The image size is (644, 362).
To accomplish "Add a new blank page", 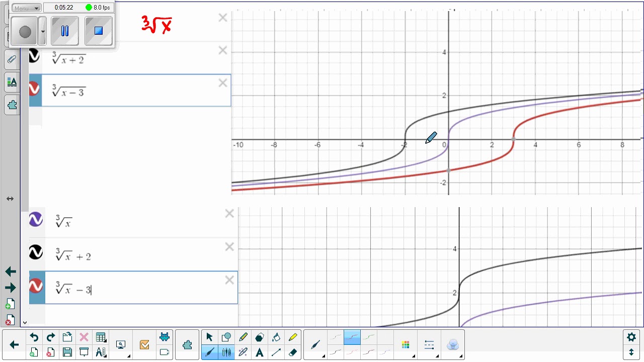I will [x=34, y=352].
